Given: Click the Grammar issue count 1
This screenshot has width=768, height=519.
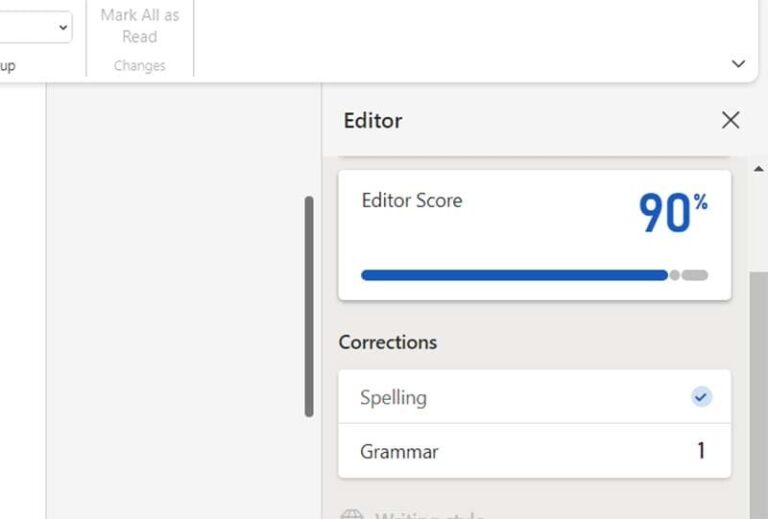Looking at the screenshot, I should (x=701, y=450).
